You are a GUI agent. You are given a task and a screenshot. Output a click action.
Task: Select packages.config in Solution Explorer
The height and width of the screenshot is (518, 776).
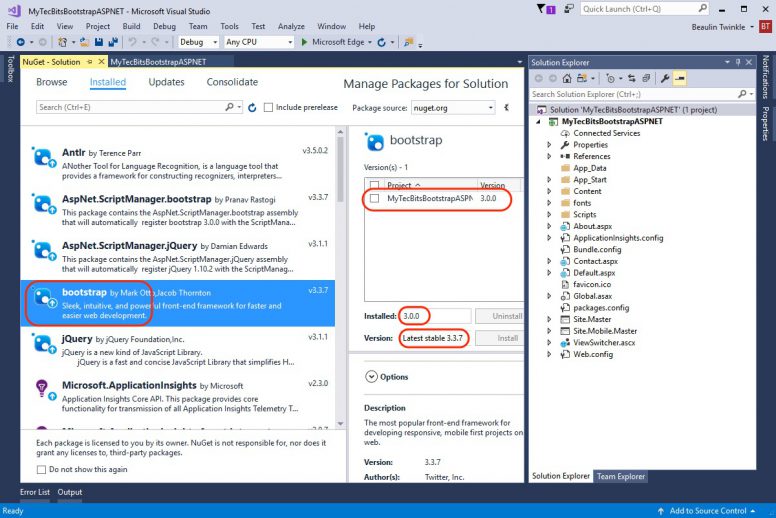(601, 308)
